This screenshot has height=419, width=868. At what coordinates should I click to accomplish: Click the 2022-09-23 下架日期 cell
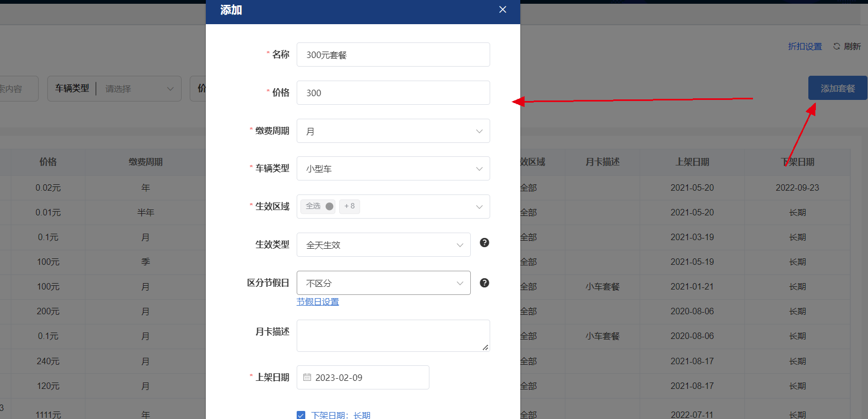click(x=798, y=187)
